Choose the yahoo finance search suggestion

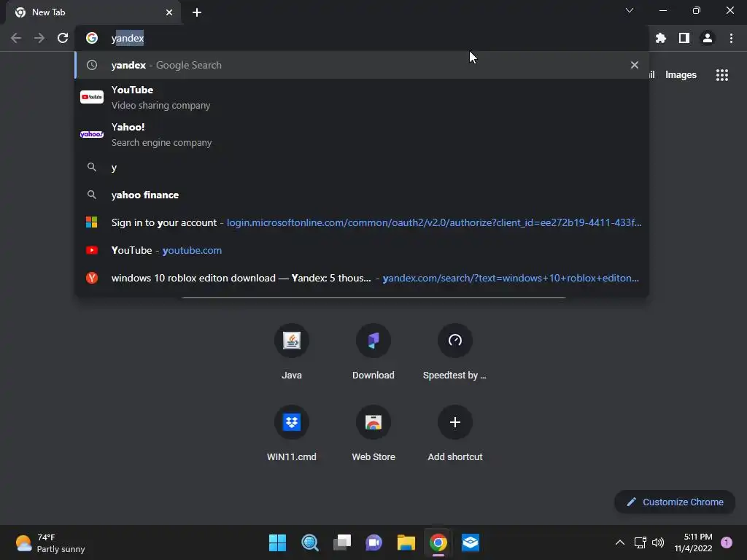click(362, 195)
